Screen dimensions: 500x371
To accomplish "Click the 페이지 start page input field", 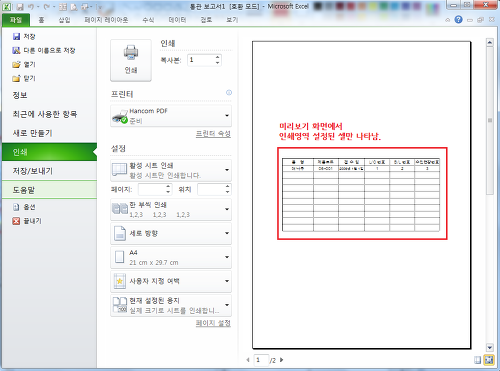I will click(x=152, y=189).
